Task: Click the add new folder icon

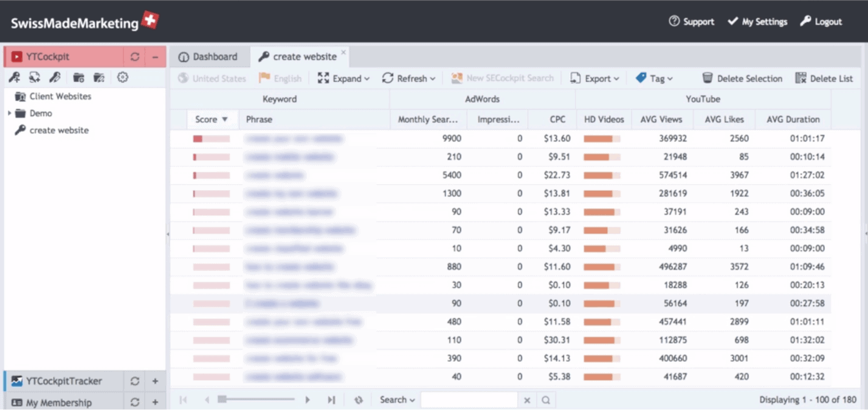Action: (x=78, y=77)
